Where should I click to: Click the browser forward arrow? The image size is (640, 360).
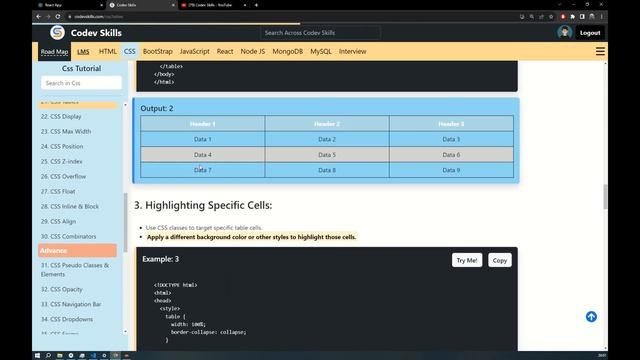tap(48, 17)
